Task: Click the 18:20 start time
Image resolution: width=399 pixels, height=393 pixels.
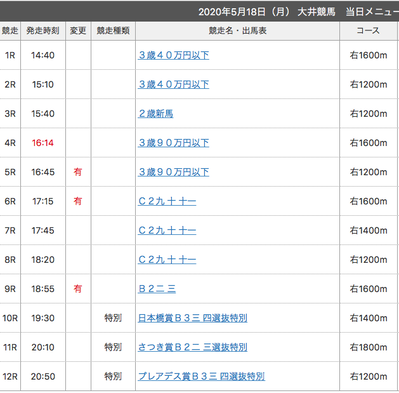Action: tap(43, 260)
